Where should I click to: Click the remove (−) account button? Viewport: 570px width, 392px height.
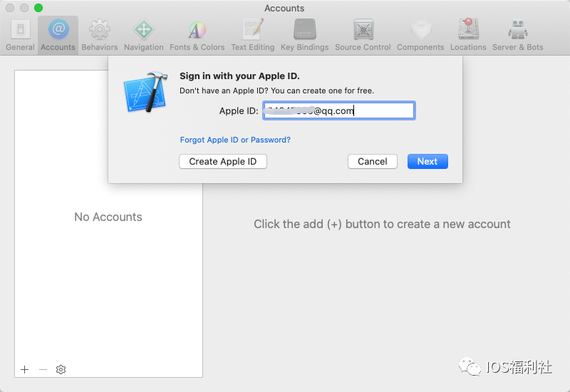tap(43, 369)
